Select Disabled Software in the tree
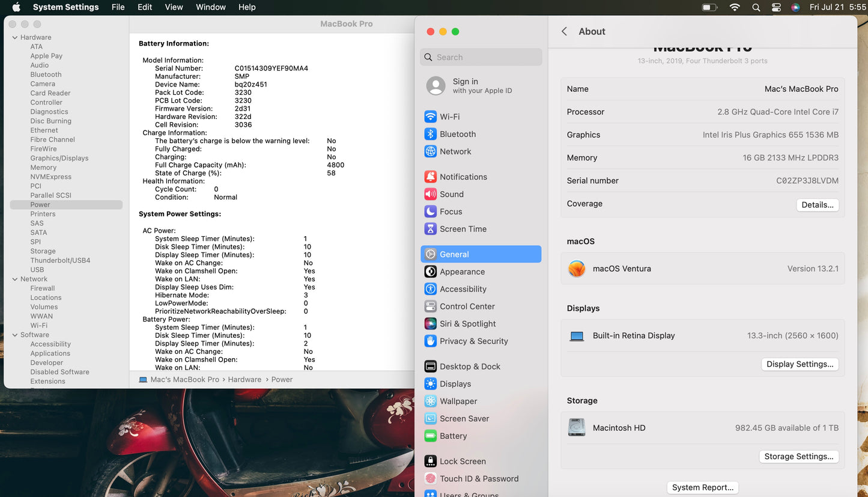This screenshot has height=497, width=868. 59,372
